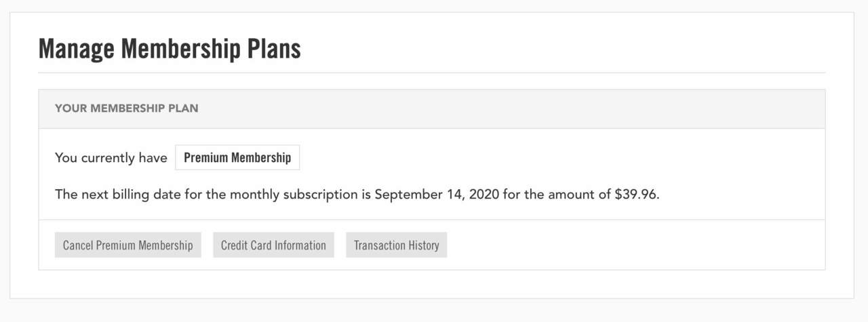Click the "You currently have" text
The height and width of the screenshot is (322, 868).
[x=111, y=158]
